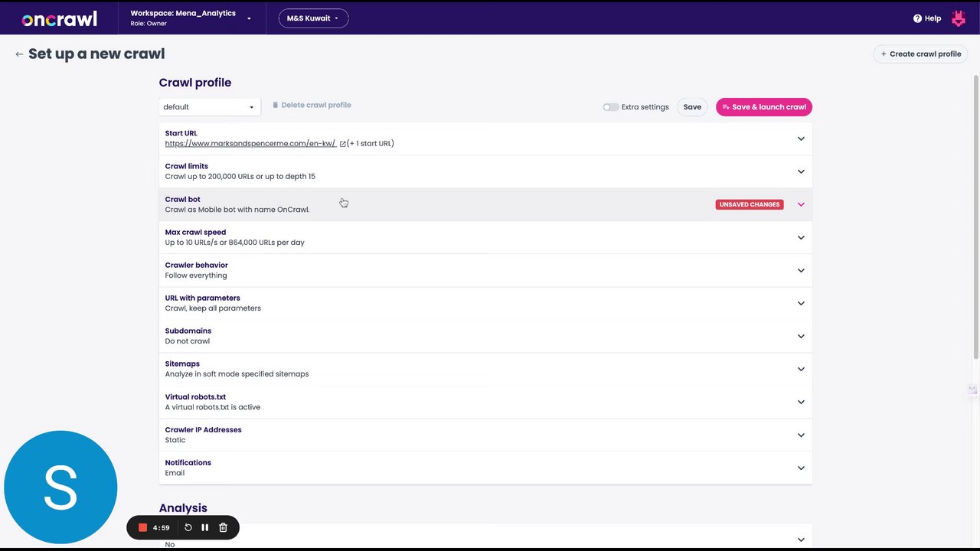Expand the first Analysis section chevron
The image size is (980, 551).
[x=801, y=540]
